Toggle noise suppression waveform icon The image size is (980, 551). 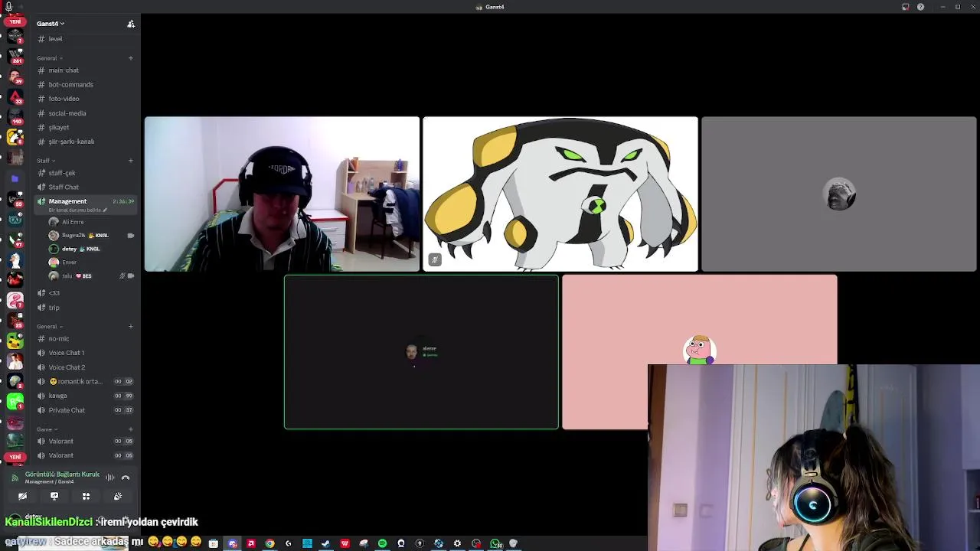(110, 478)
